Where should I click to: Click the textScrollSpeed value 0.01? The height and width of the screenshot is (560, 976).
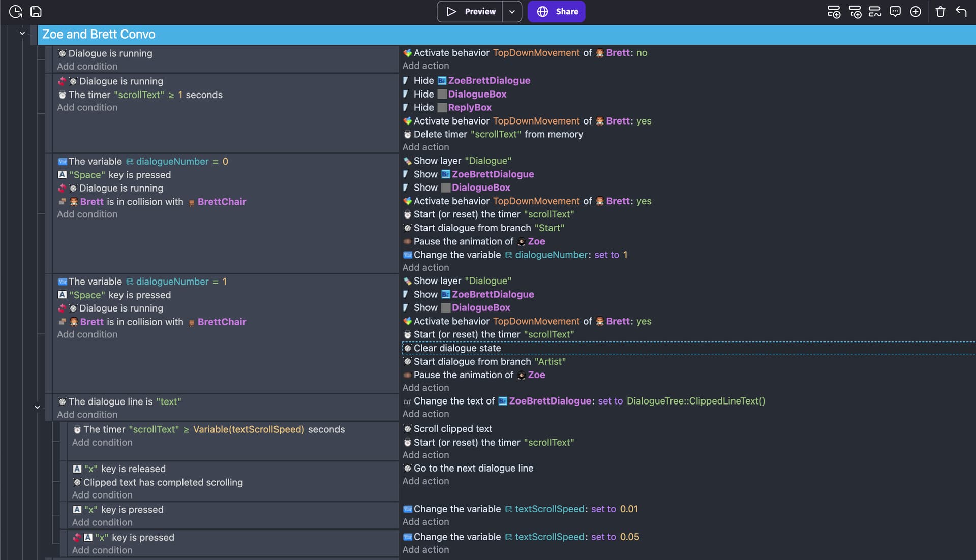(629, 509)
